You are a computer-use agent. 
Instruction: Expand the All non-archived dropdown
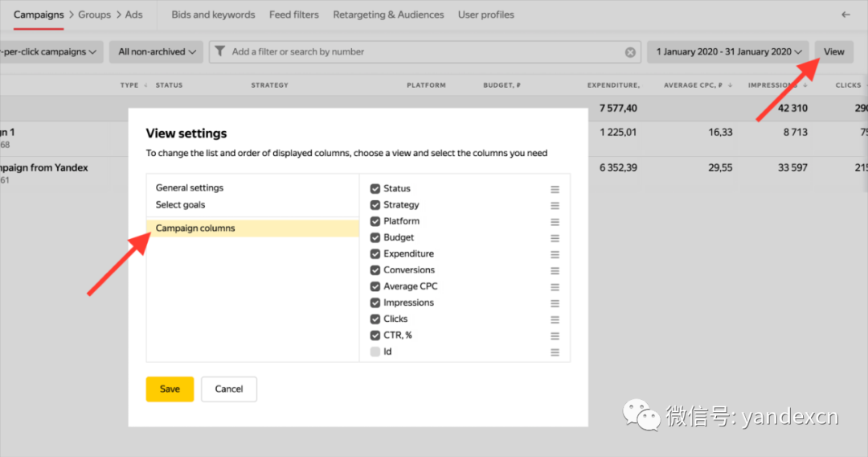pos(157,51)
